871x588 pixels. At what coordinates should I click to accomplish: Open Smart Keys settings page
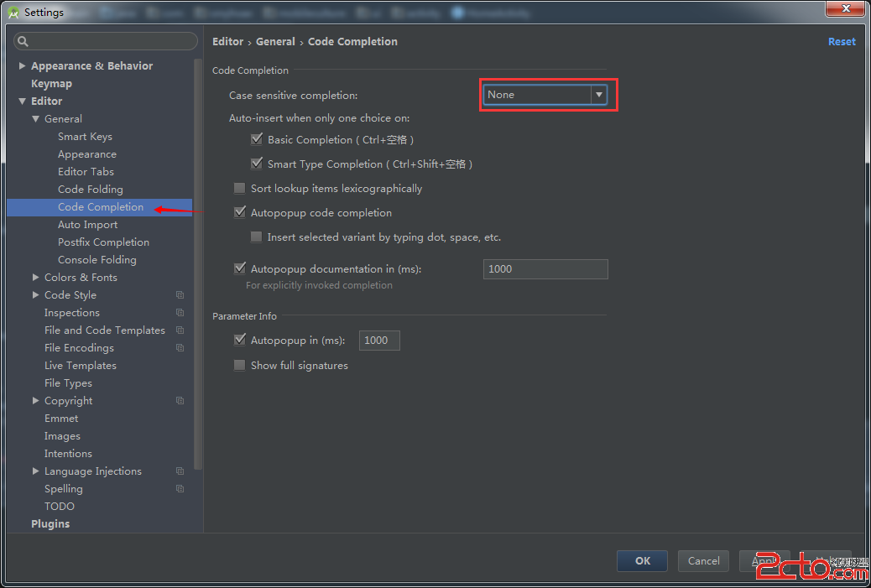[x=85, y=137]
